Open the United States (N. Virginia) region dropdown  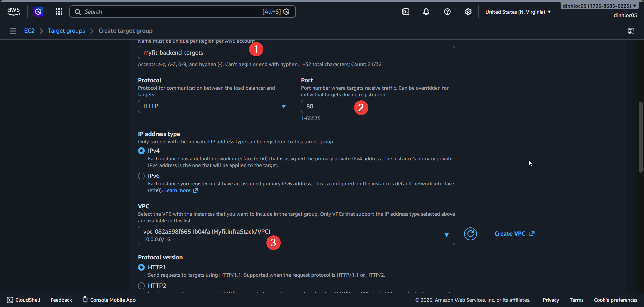pyautogui.click(x=518, y=12)
